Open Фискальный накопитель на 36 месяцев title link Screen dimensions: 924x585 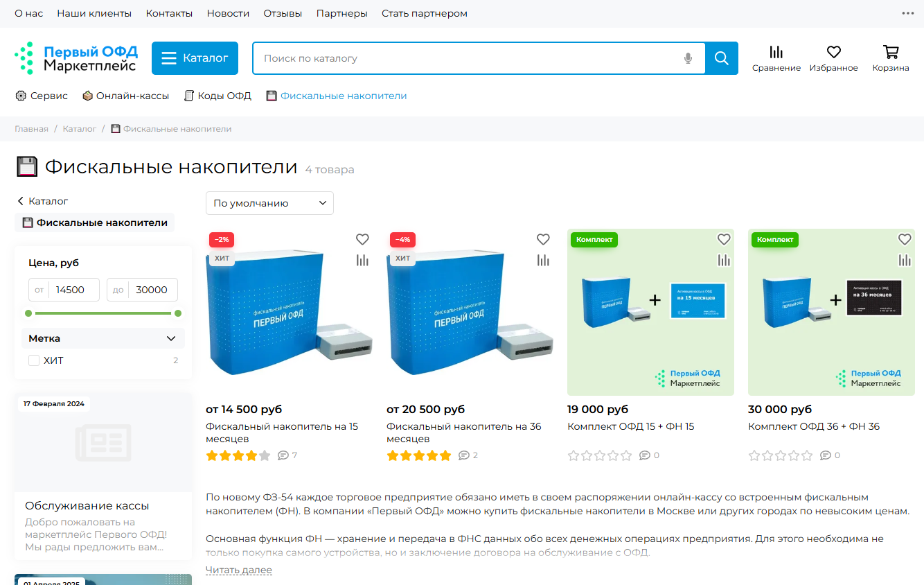click(x=464, y=433)
